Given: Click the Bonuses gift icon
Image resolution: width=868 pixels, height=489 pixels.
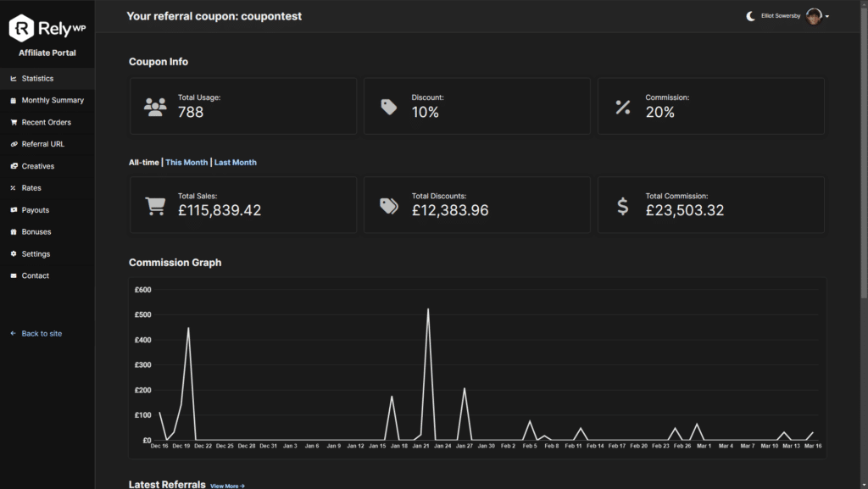Looking at the screenshot, I should 14,231.
